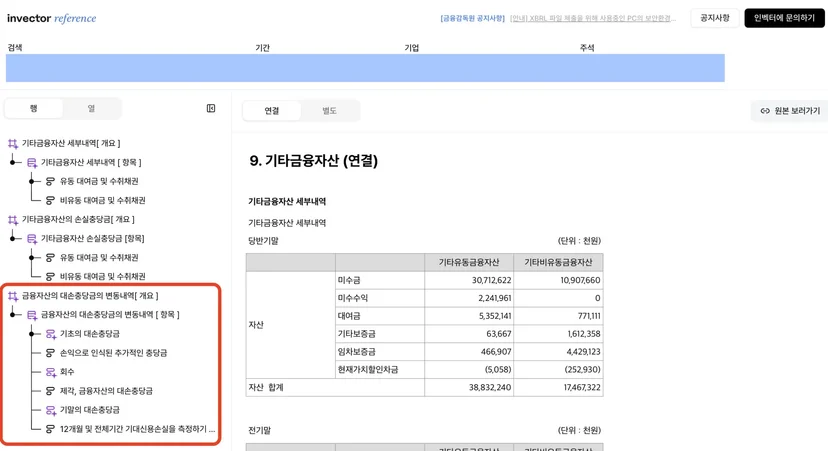Click the icon beside 금융자산의 대손충당금의 변동내역[ 개요 ]

click(13, 296)
